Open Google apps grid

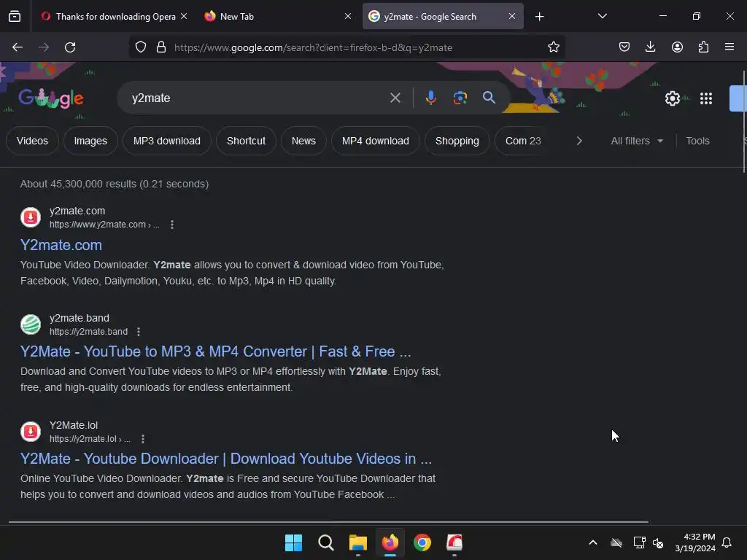tap(706, 98)
